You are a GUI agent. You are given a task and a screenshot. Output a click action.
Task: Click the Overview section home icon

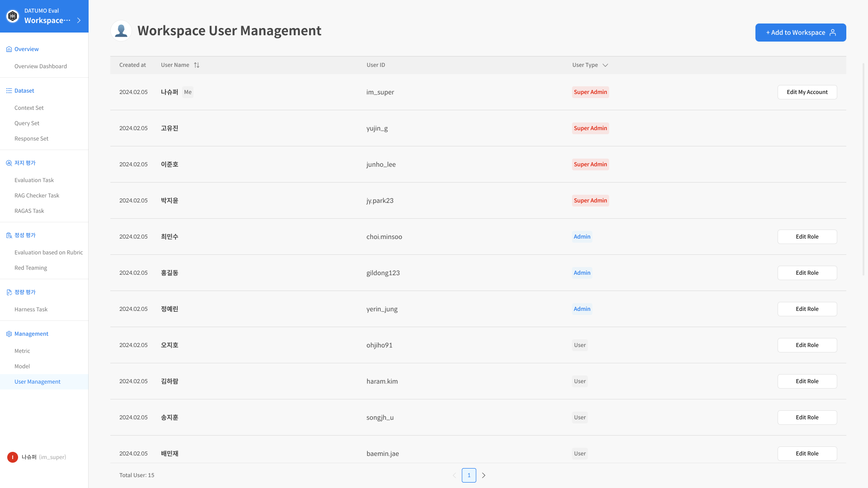[x=9, y=49]
